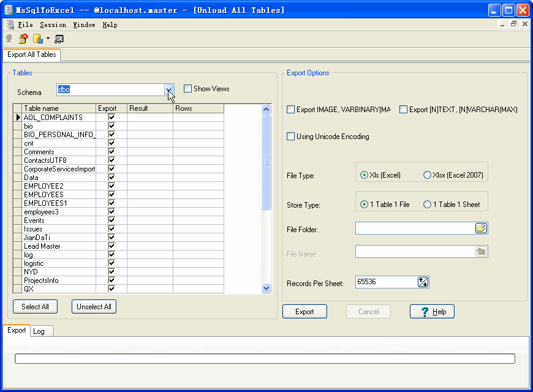Click the File Folder input field

coord(415,228)
